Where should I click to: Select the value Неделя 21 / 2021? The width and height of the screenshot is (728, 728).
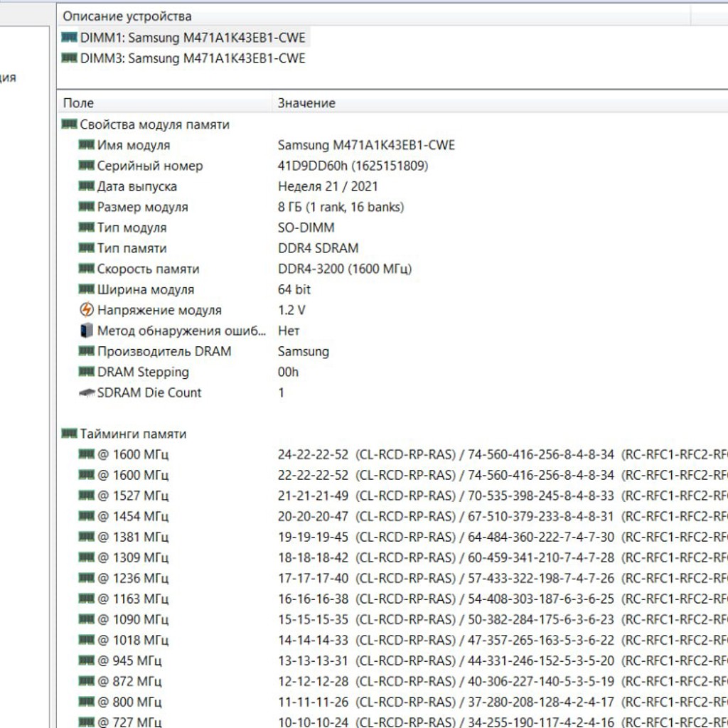pos(328,186)
